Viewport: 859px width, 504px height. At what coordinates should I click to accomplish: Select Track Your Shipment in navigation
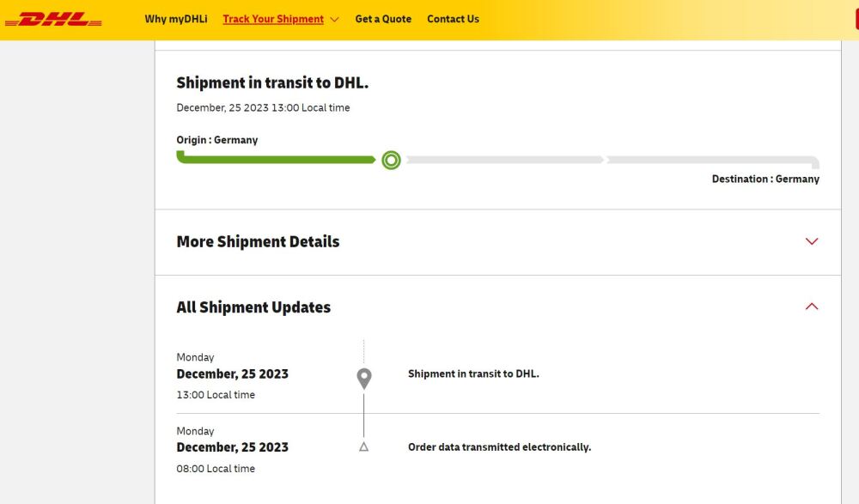click(x=273, y=19)
